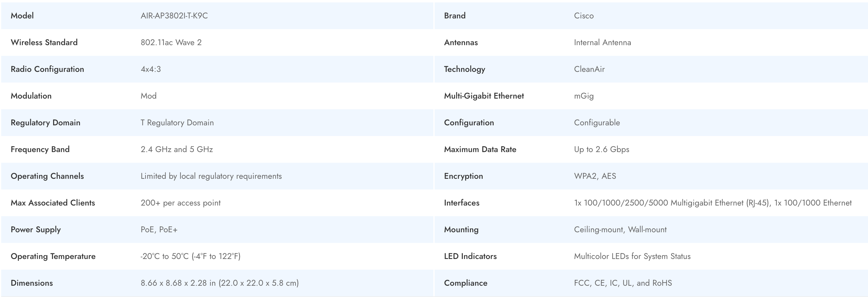The height and width of the screenshot is (297, 868).
Task: Click the Up to 2.6 Gbps value
Action: [x=601, y=149]
